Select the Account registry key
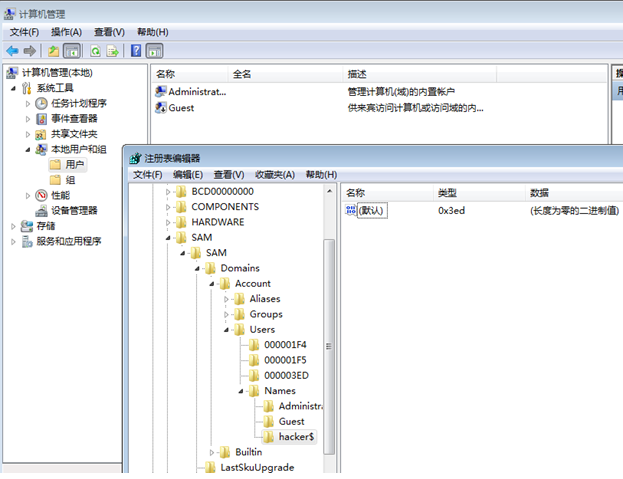623x479 pixels. (x=253, y=284)
